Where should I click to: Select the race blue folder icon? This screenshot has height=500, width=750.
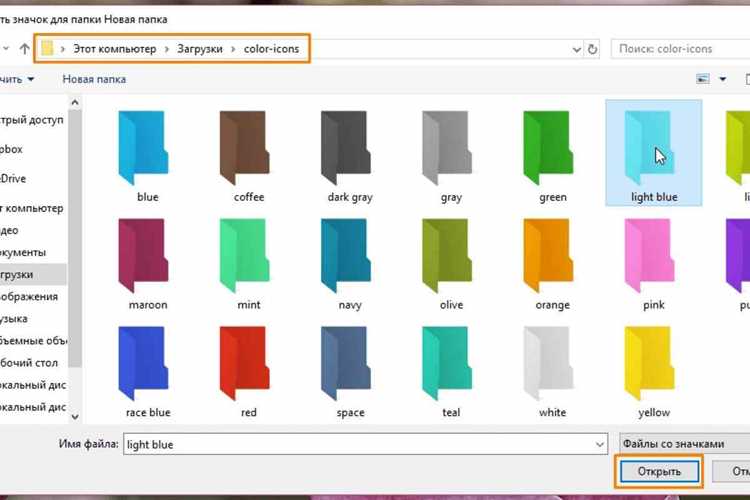(143, 363)
